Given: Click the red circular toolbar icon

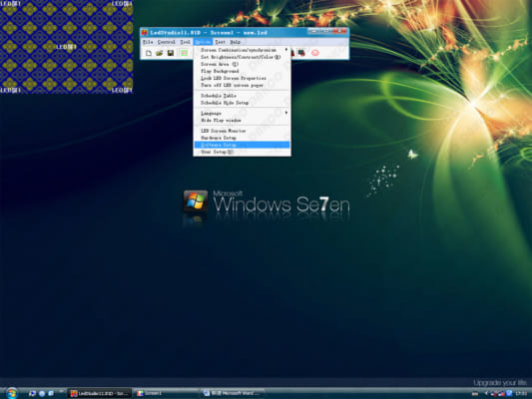Looking at the screenshot, I should click(315, 53).
